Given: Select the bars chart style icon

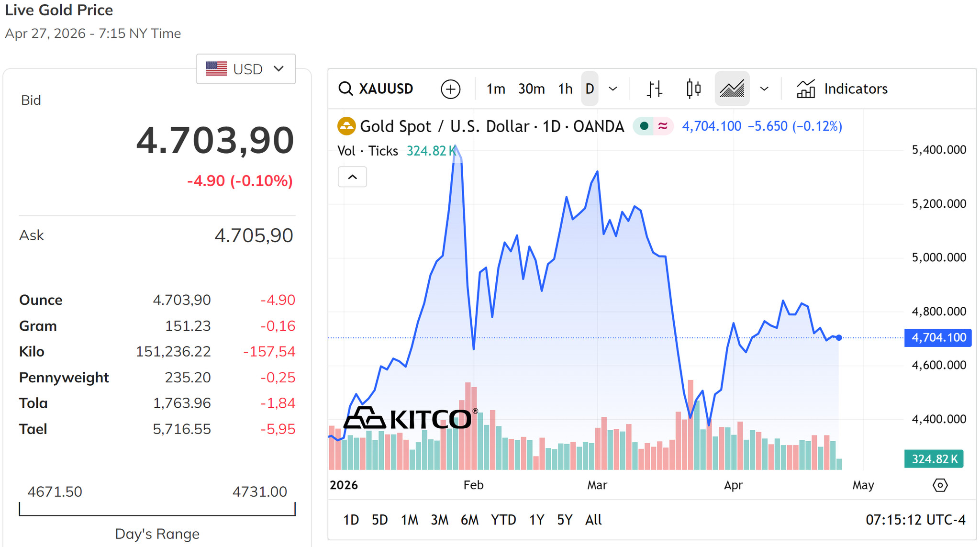Looking at the screenshot, I should click(x=654, y=89).
